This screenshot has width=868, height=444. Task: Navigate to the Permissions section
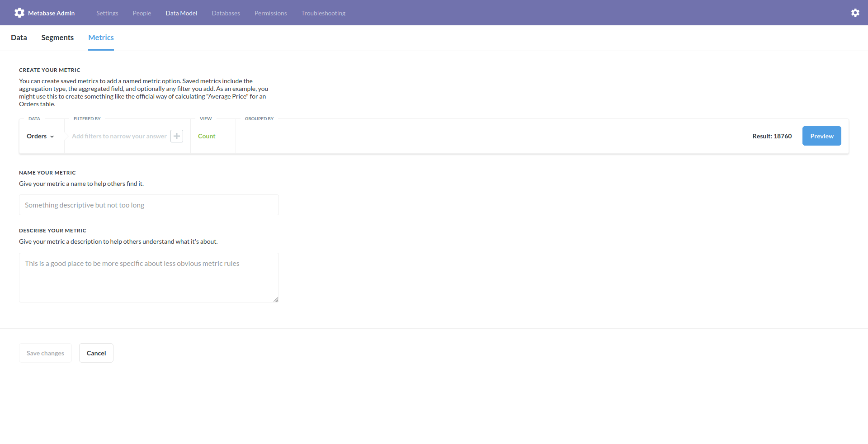point(270,13)
